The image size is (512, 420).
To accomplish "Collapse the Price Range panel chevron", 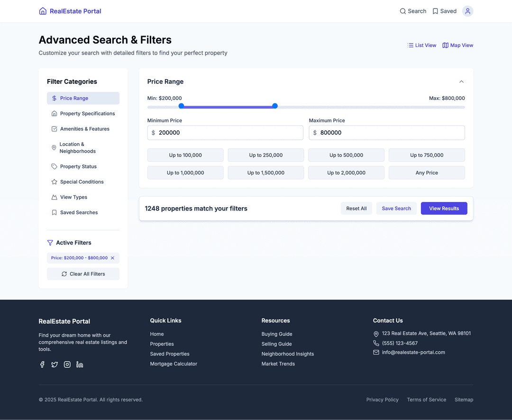I will [x=461, y=82].
